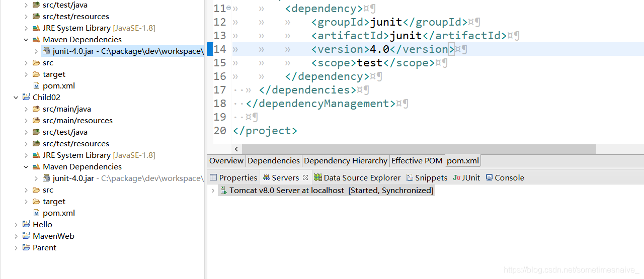This screenshot has height=279, width=644.
Task: Expand the Parent project
Action: [16, 247]
